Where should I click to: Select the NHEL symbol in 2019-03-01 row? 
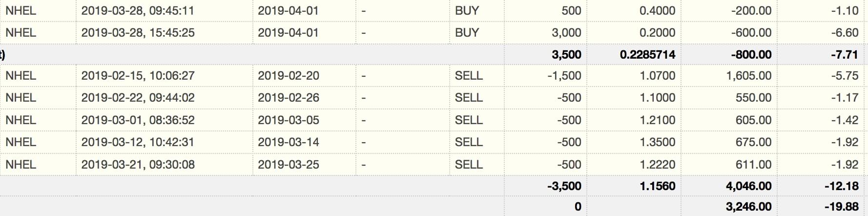[x=21, y=120]
